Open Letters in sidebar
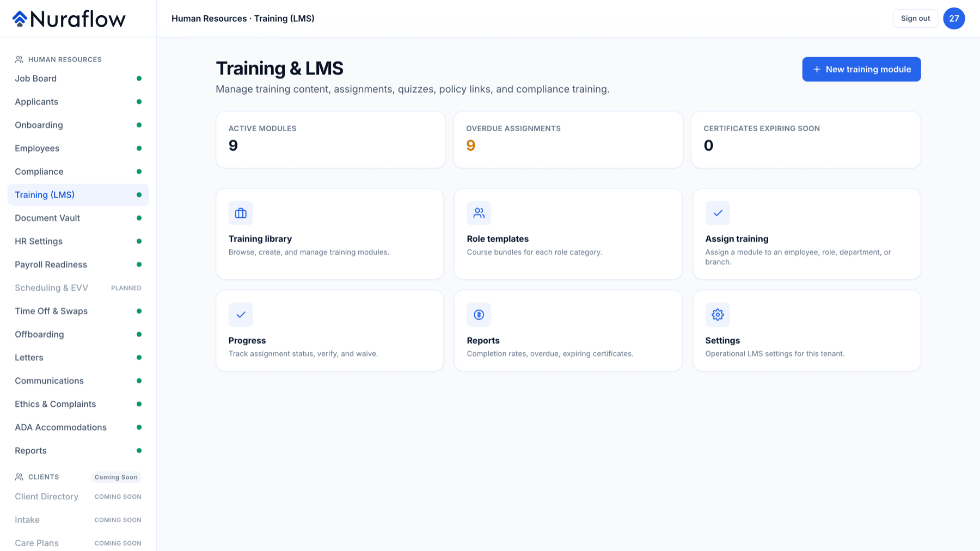 point(78,358)
